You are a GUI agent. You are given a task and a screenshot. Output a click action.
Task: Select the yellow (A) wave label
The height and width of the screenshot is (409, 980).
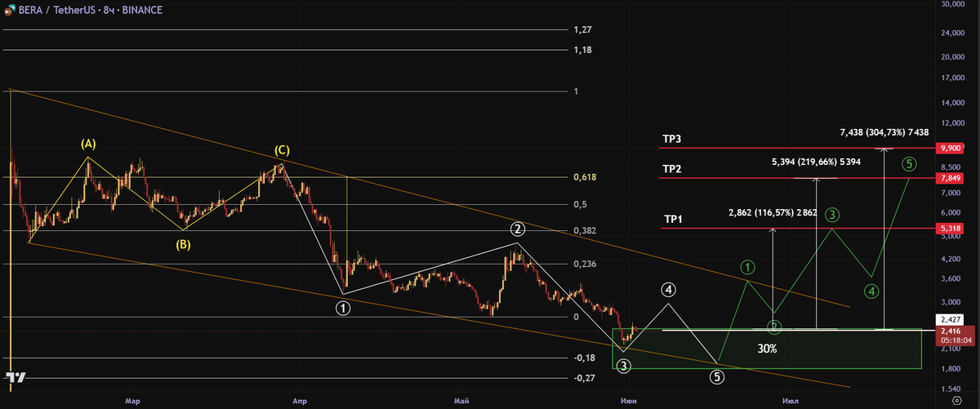(88, 144)
